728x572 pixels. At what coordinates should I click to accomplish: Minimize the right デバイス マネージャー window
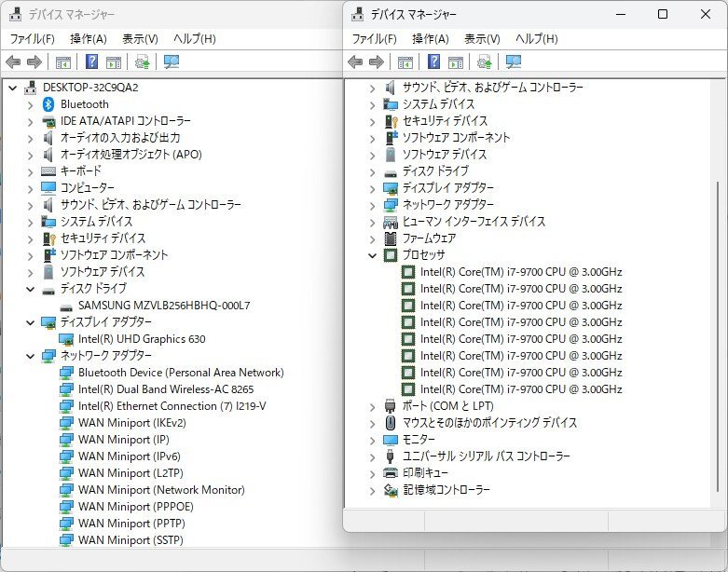click(x=621, y=14)
